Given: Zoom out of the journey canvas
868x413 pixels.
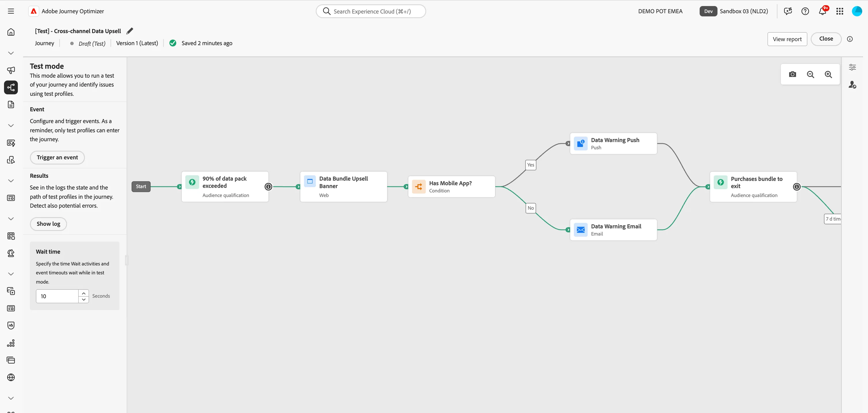Looking at the screenshot, I should 810,74.
